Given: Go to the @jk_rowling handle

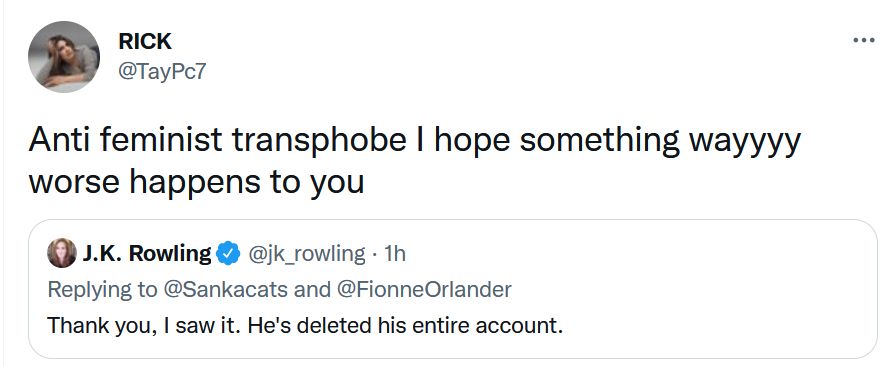Looking at the screenshot, I should click(306, 253).
